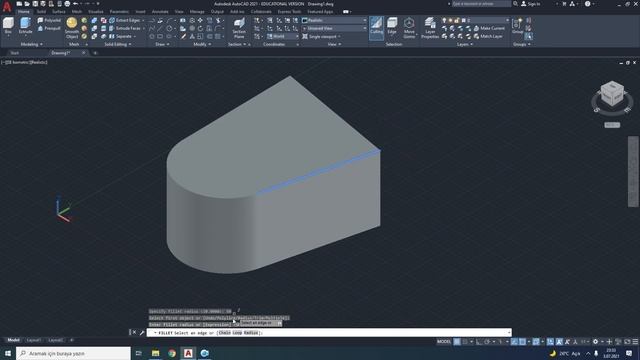Click the Group tool
The image size is (640, 360).
(518, 26)
